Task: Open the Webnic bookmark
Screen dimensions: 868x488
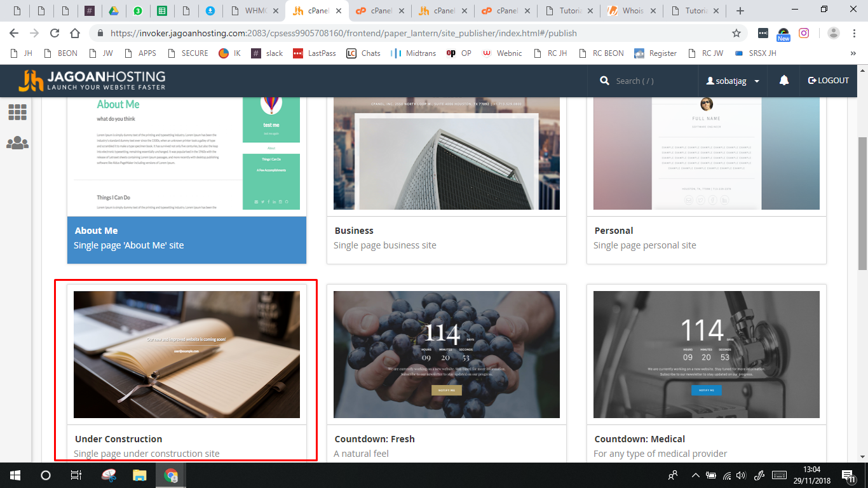Action: pos(502,53)
